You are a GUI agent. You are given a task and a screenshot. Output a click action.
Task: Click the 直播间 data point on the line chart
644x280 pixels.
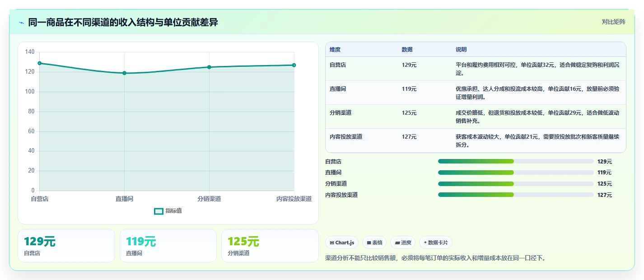click(124, 73)
